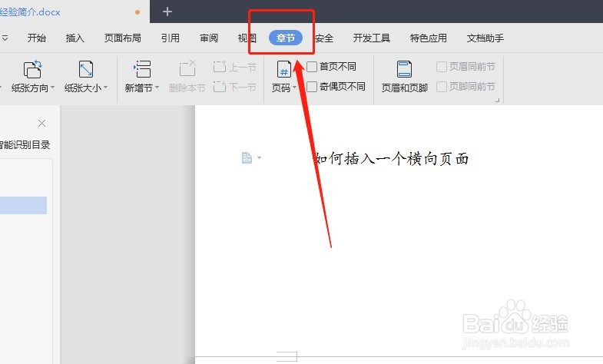Toggle 页脚同前节 checkbox
The image size is (603, 364).
(442, 87)
